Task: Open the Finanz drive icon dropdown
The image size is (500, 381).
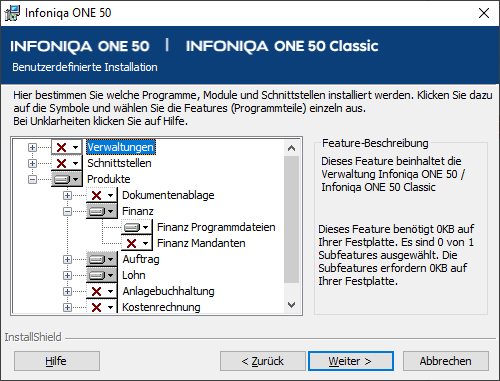Action: (102, 211)
